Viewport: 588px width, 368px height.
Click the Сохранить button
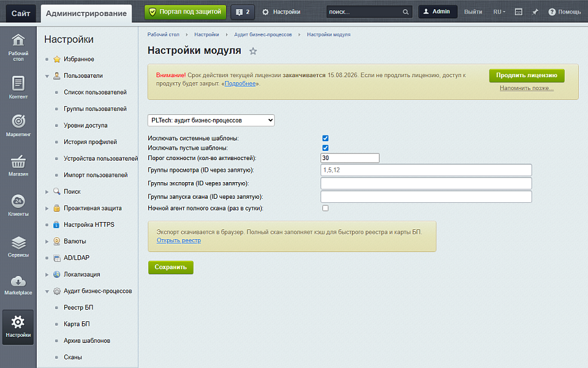coord(171,267)
